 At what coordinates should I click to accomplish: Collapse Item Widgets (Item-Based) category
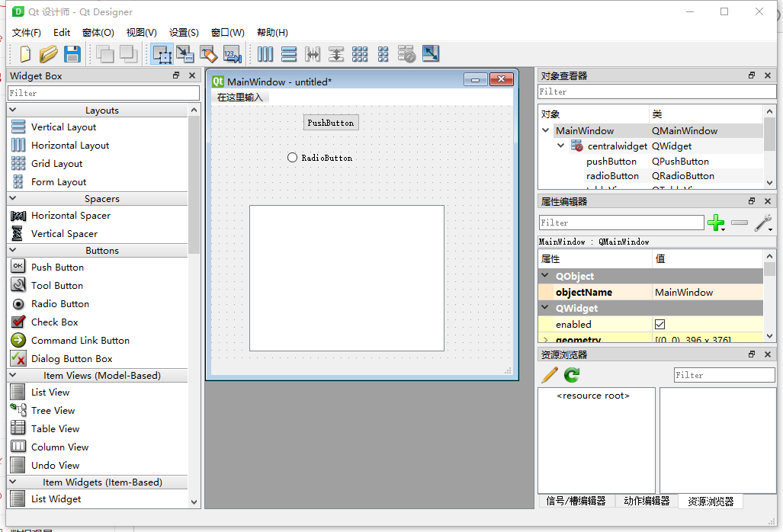point(13,482)
